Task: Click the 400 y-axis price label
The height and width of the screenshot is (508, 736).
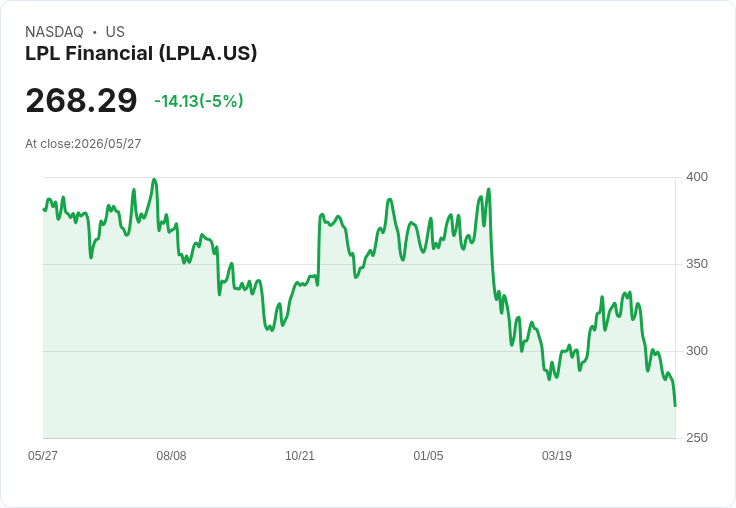Action: coord(697,177)
